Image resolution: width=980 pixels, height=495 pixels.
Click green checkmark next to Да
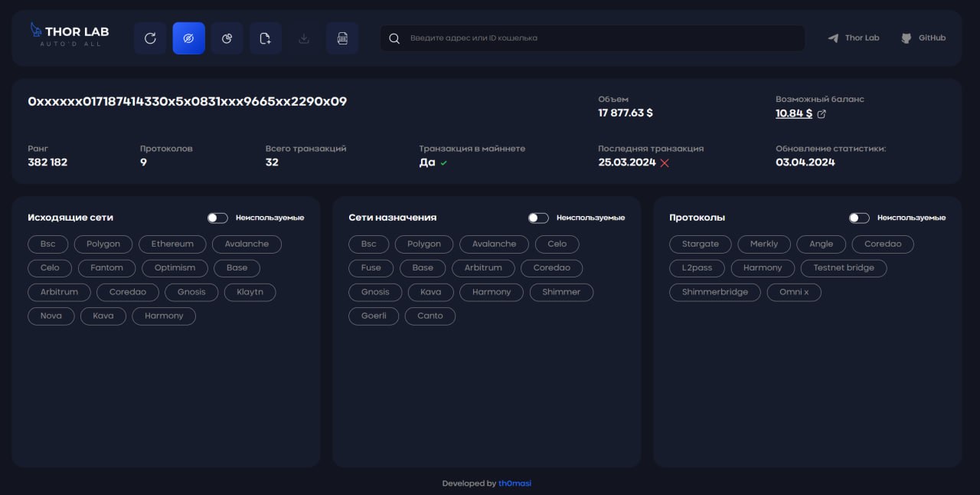pos(444,163)
